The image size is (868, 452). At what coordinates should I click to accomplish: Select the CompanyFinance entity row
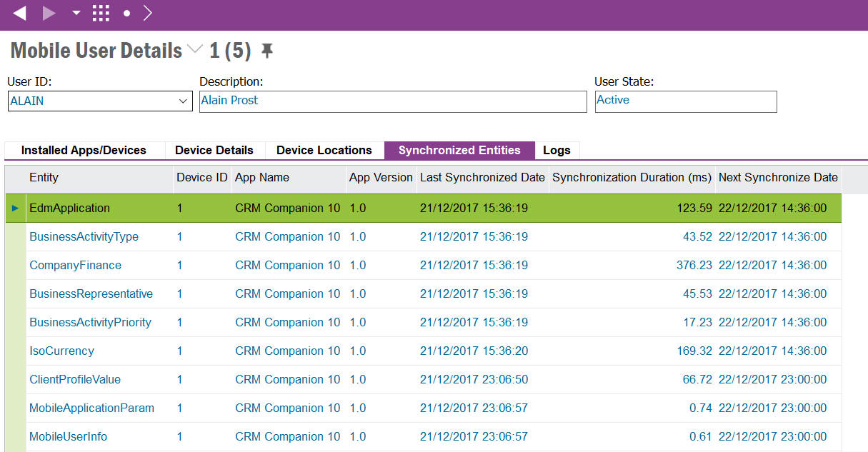tap(75, 265)
